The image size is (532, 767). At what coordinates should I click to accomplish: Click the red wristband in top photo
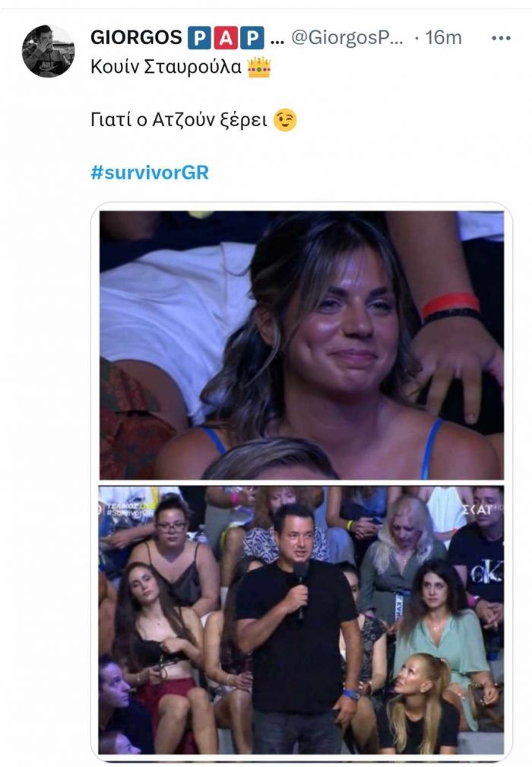tap(451, 303)
